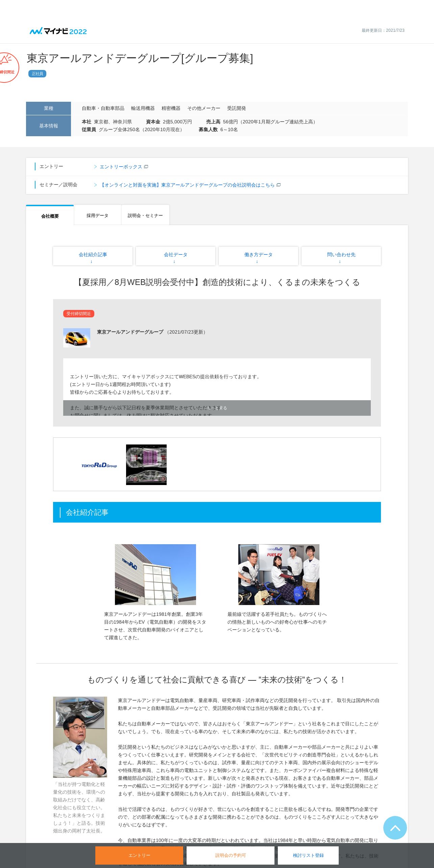Click the 輸送用機器 industry text
The width and height of the screenshot is (434, 868).
point(143,108)
